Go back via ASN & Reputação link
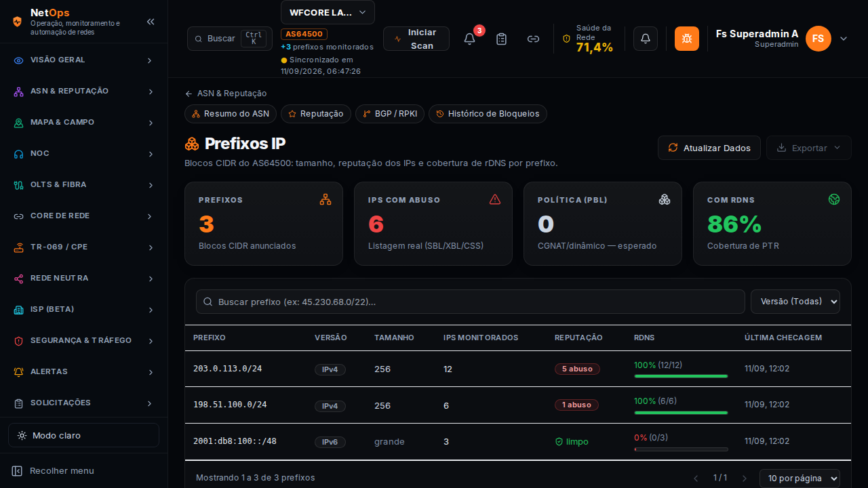Screen dimensions: 868x488 tap(226, 94)
